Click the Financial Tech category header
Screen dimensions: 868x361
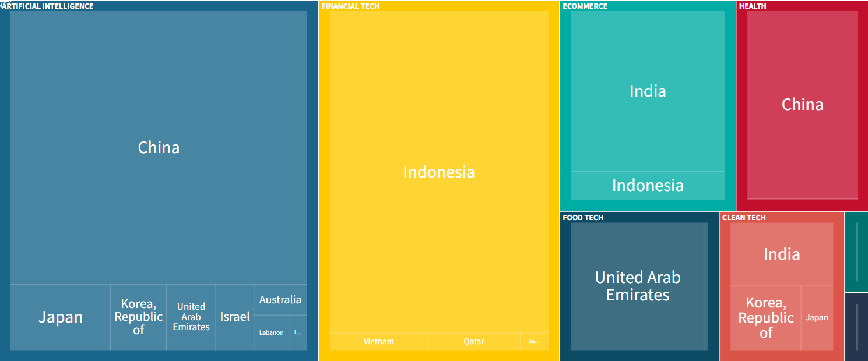[350, 6]
